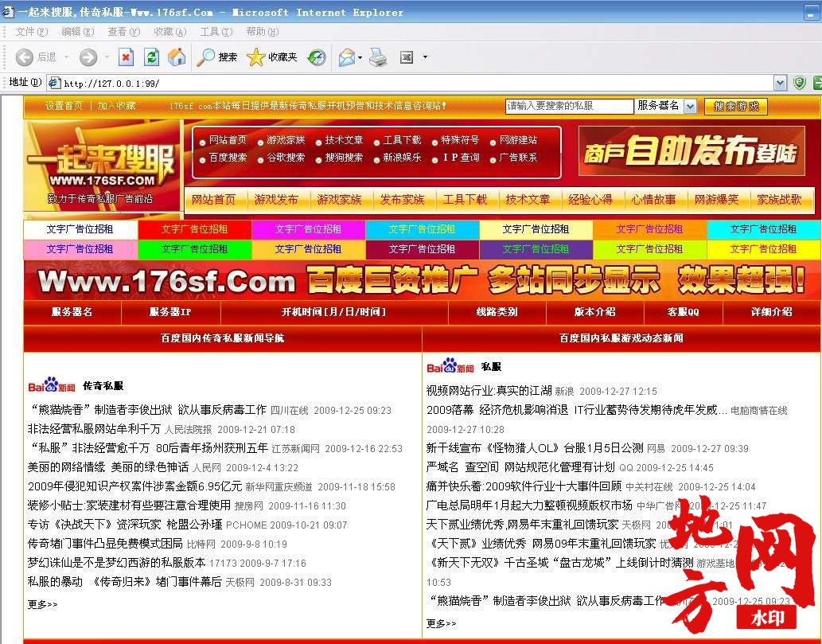Click the 搜狗搜索 link
822x644 pixels.
(x=344, y=158)
